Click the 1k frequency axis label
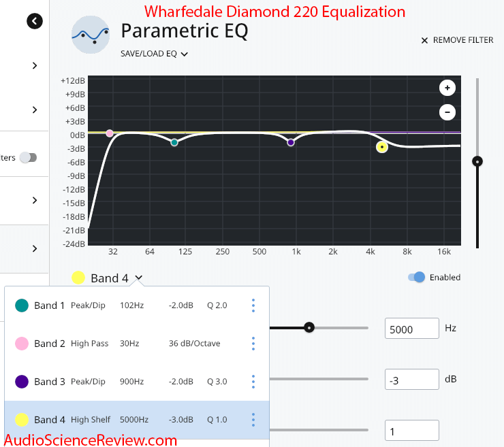 point(296,252)
